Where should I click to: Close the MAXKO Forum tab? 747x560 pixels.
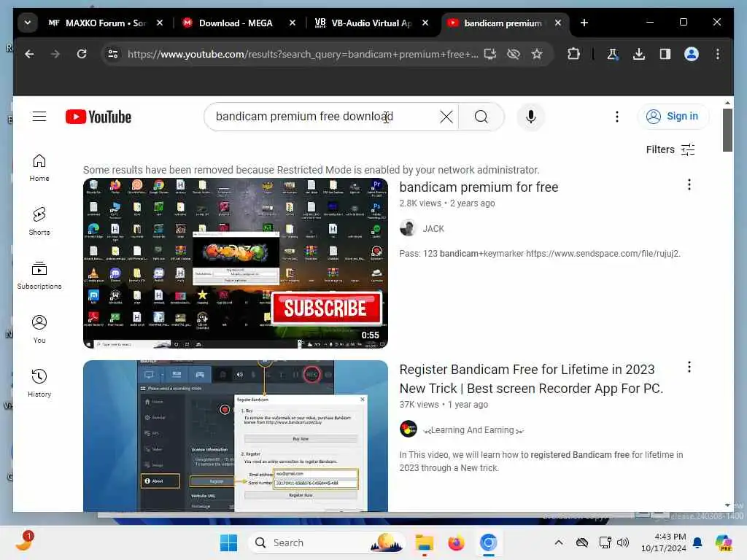coord(160,23)
